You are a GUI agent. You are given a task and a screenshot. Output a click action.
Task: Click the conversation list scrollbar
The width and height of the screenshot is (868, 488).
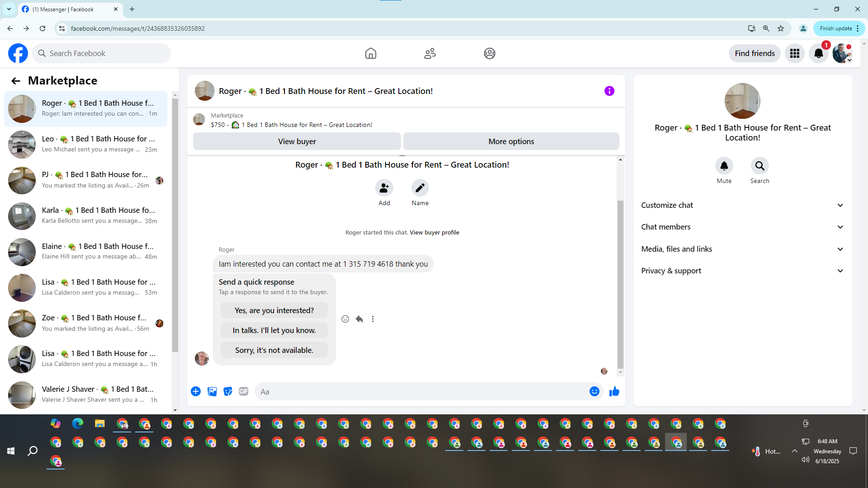(x=175, y=225)
